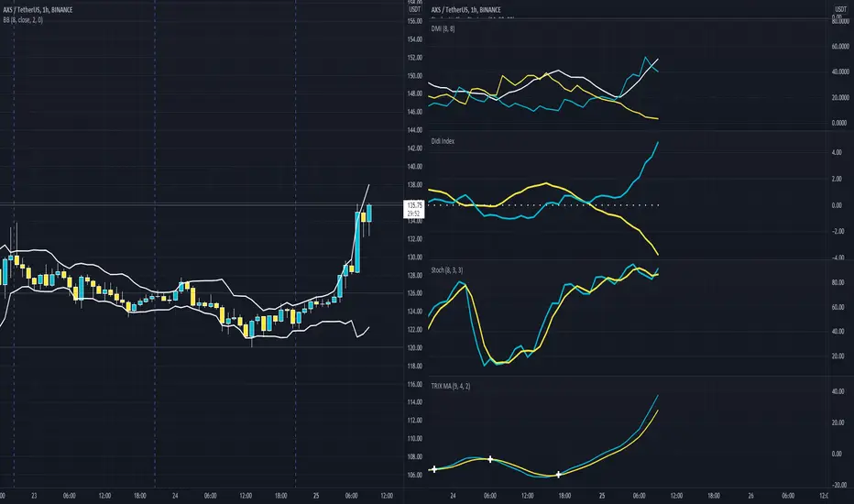Click the left chart's AXS / TetherUS symbol title

pyautogui.click(x=38, y=10)
